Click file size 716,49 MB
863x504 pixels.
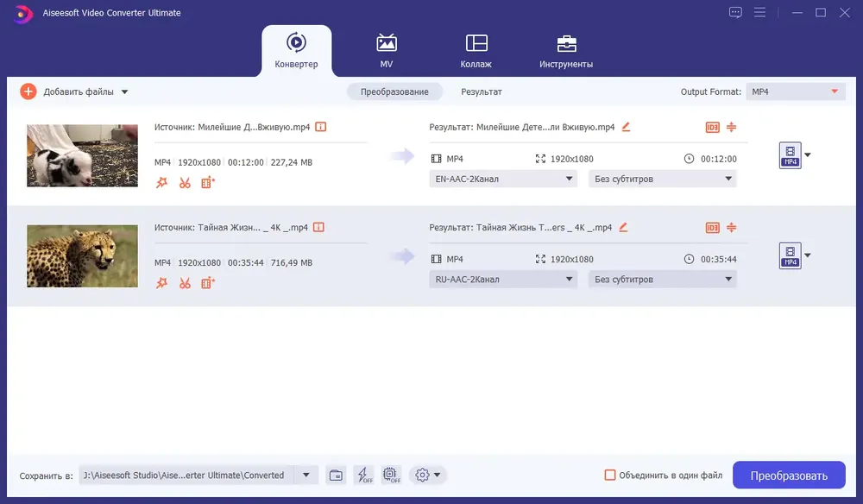pos(291,262)
